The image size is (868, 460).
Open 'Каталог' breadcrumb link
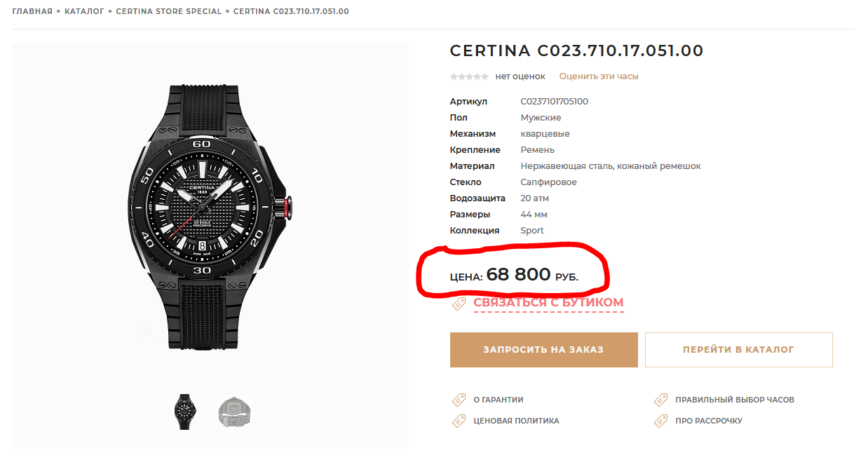tap(84, 11)
